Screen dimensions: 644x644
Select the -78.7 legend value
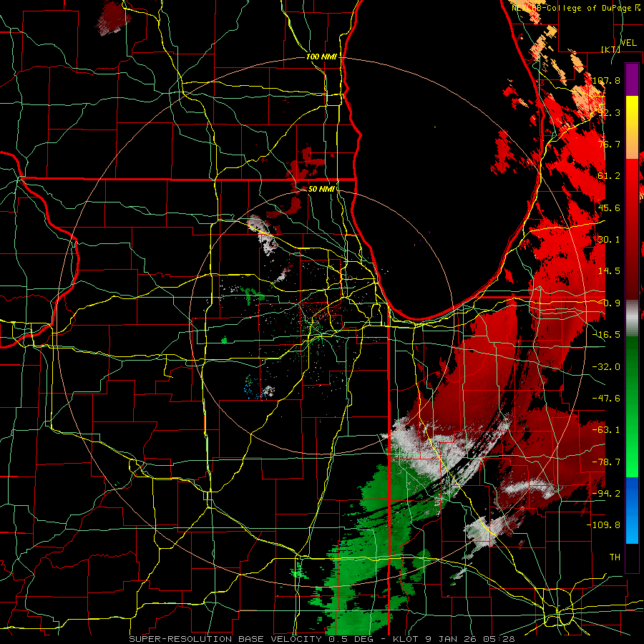[x=606, y=462]
